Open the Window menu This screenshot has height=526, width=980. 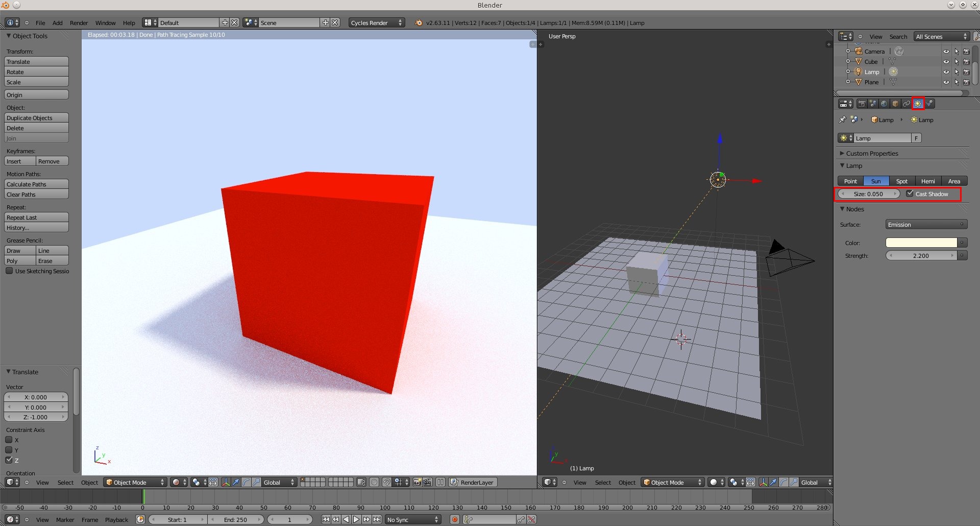tap(106, 23)
